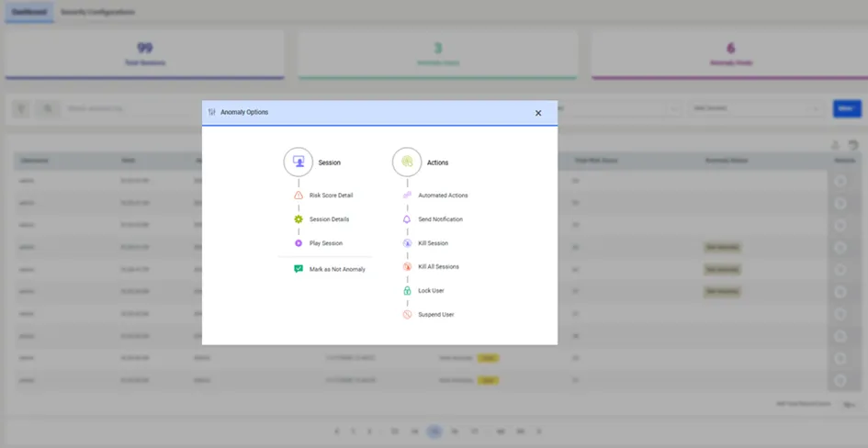Image resolution: width=868 pixels, height=448 pixels.
Task: Click the Send Notification bell icon
Action: click(407, 219)
